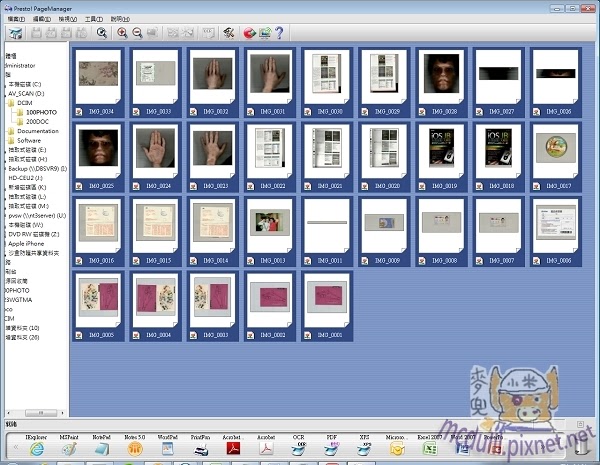Click the red round arrow icon in the toolbar
Viewport: 600px width, 465px height.
249,33
